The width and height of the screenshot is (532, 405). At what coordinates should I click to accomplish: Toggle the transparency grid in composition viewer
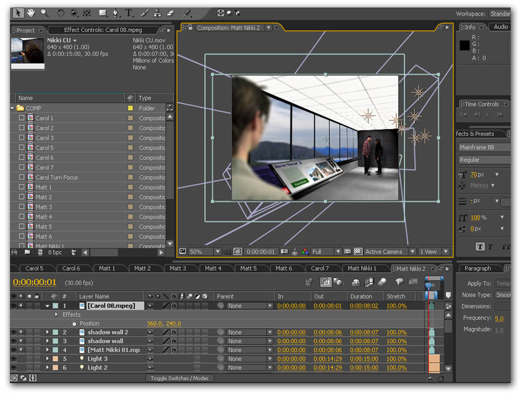click(x=357, y=252)
